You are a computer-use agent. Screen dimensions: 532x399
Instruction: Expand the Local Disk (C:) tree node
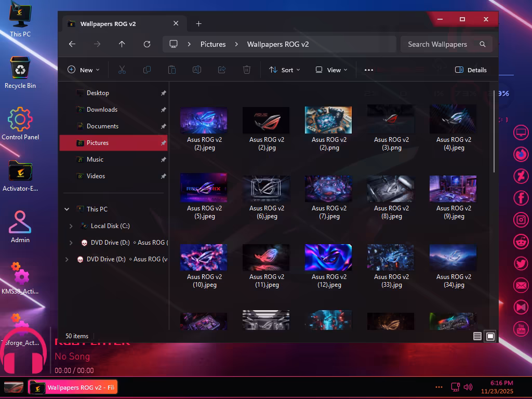[71, 226]
